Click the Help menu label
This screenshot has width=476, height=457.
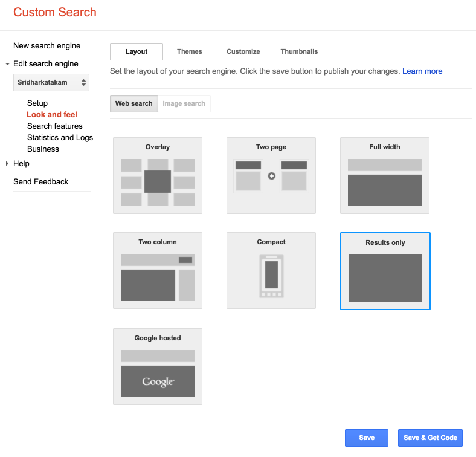pyautogui.click(x=21, y=163)
